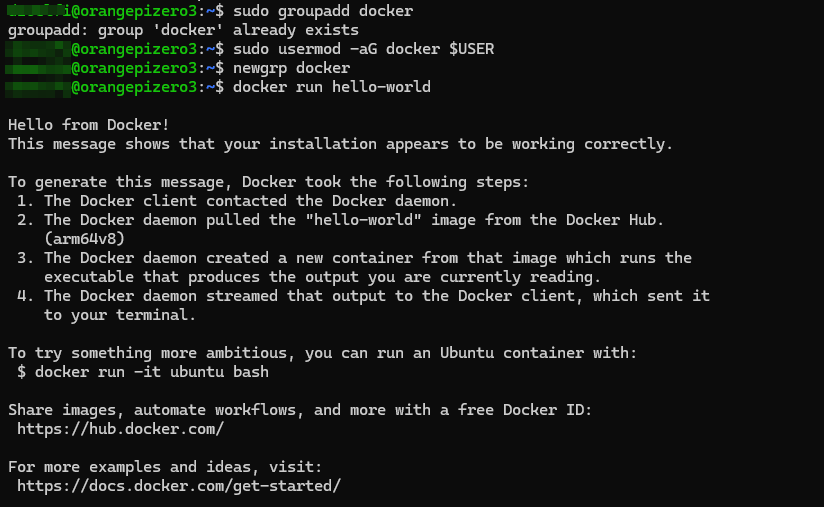Open the docs.docker.com get-started URL
Viewport: 824px width, 507px height.
[179, 486]
